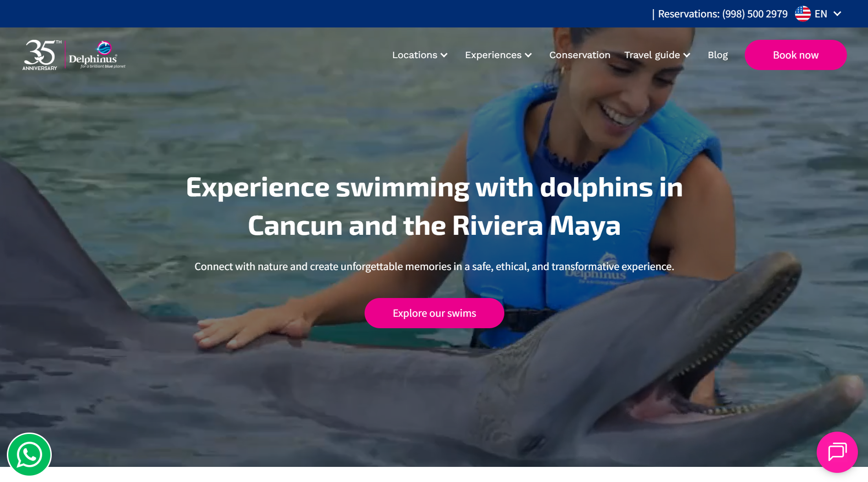This screenshot has height=482, width=868.
Task: Open the Conservation page
Action: coord(579,55)
